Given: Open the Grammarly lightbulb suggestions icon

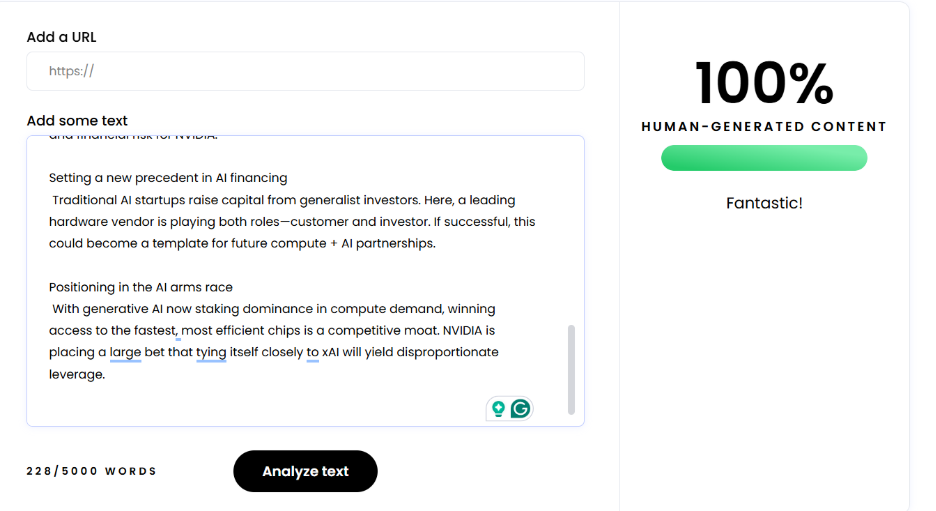Looking at the screenshot, I should tap(497, 408).
